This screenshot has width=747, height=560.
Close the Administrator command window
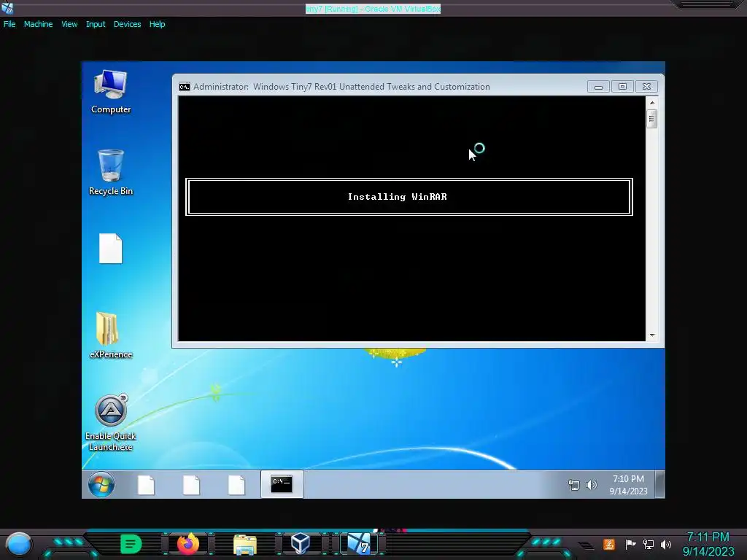(x=646, y=87)
